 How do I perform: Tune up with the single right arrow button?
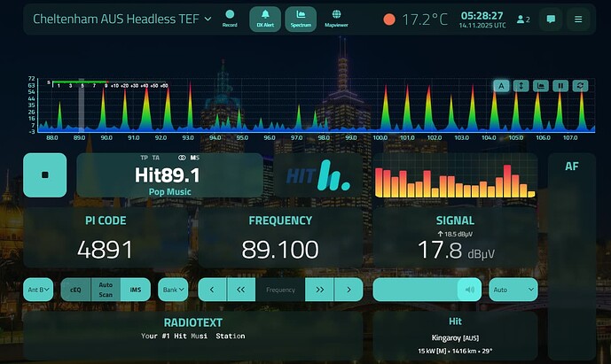point(349,289)
